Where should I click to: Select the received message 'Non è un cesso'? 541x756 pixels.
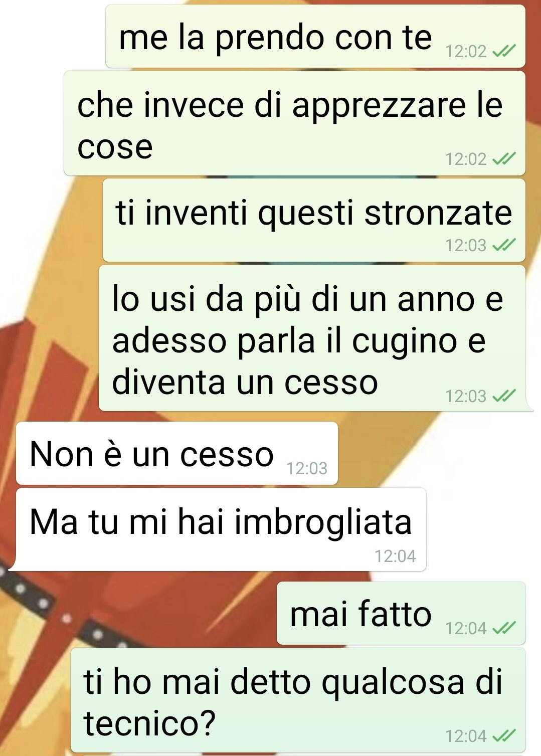(177, 453)
